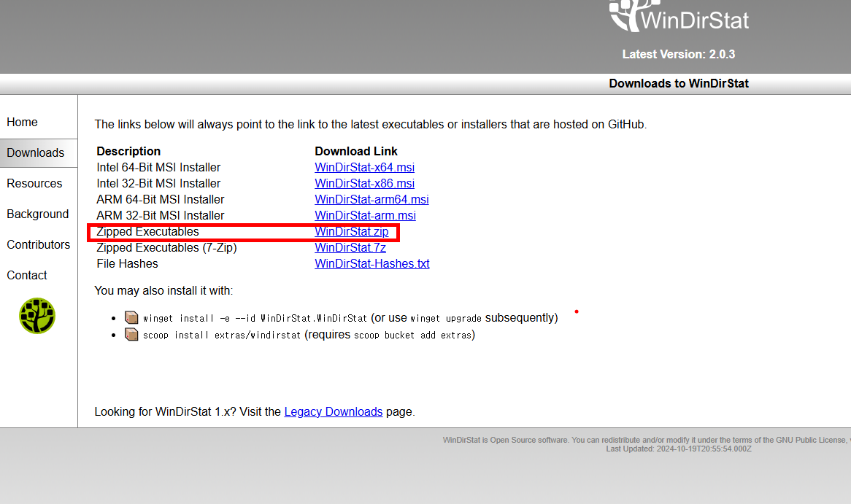Open the WinDirStat-Hashes.txt file
The height and width of the screenshot is (504, 851).
[372, 263]
